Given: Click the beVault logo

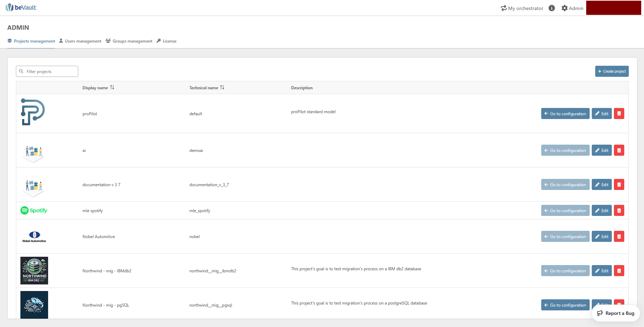Looking at the screenshot, I should coord(21,8).
